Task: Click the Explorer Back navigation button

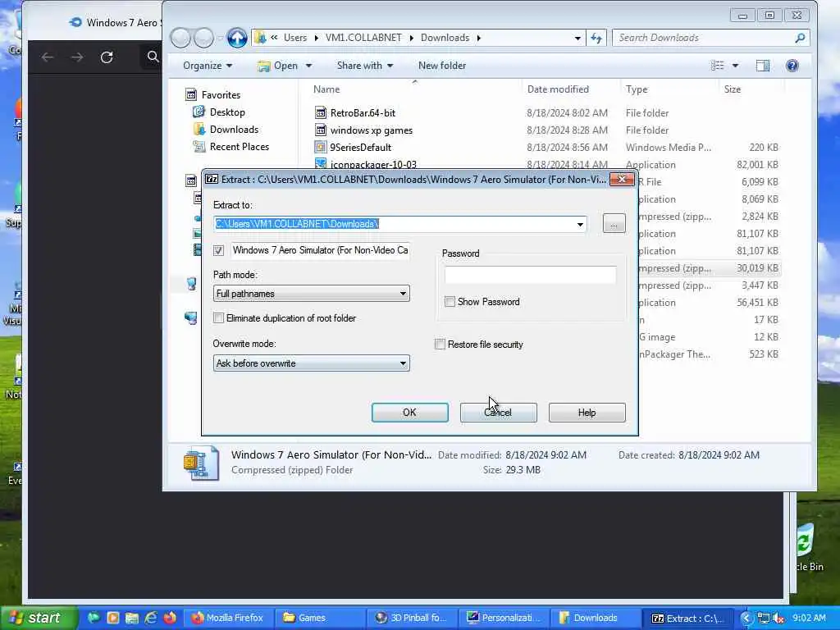Action: coord(180,38)
